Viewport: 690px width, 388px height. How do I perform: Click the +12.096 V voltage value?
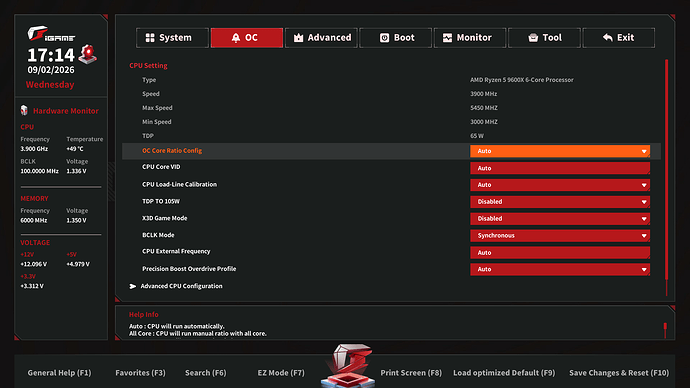point(33,264)
